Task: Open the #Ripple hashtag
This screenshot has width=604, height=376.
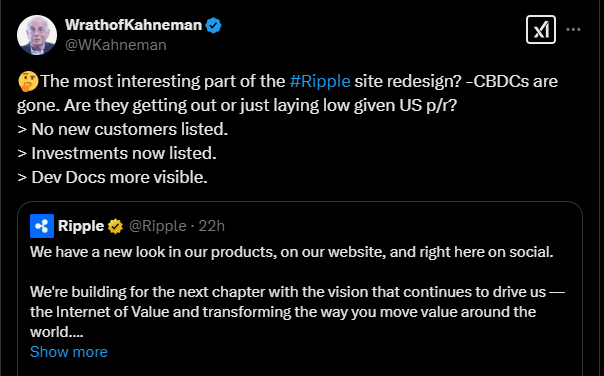Action: coord(320,81)
